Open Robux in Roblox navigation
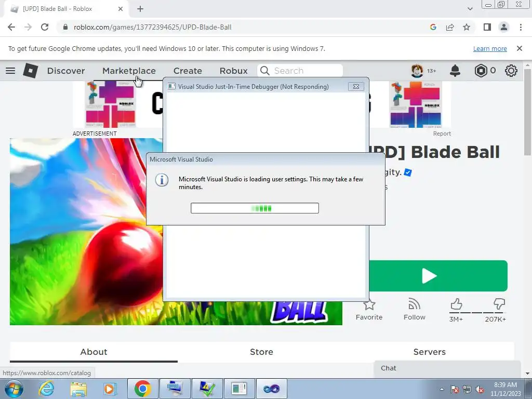Image resolution: width=532 pixels, height=399 pixels. click(233, 71)
